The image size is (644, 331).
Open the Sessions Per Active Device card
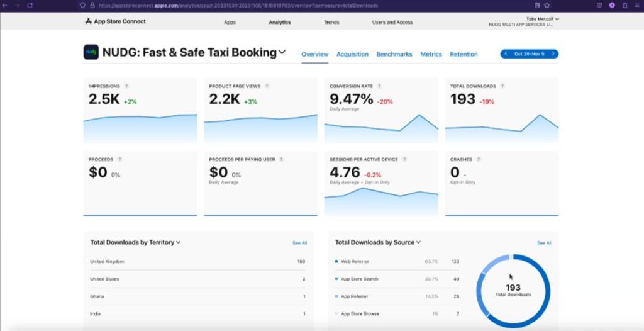381,183
